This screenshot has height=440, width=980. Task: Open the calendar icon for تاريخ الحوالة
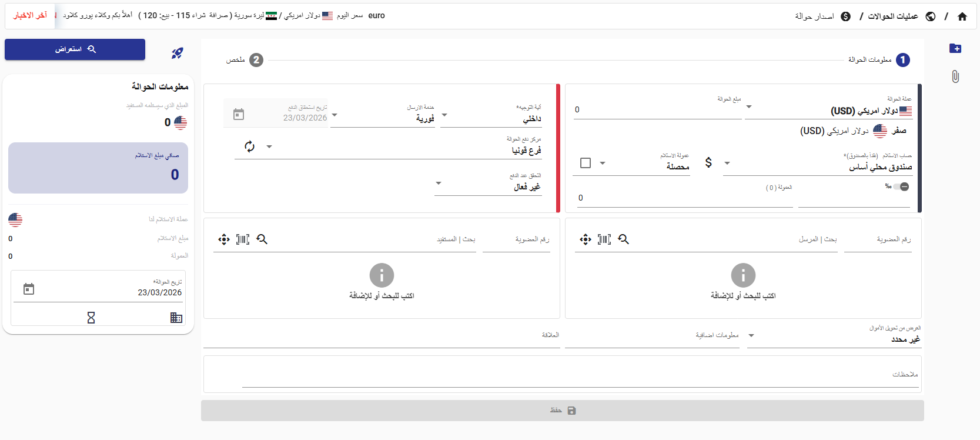click(x=29, y=289)
